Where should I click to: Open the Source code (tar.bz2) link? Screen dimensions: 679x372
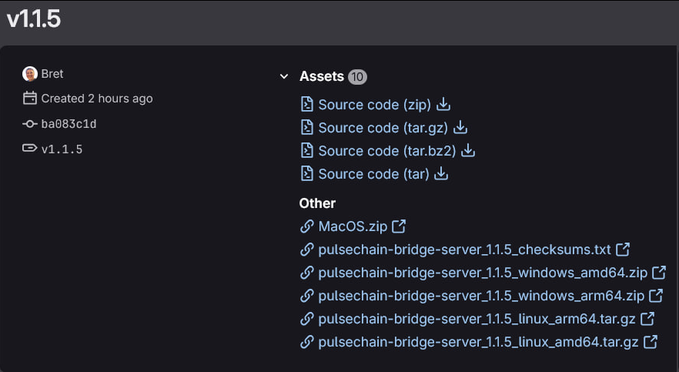pos(387,151)
